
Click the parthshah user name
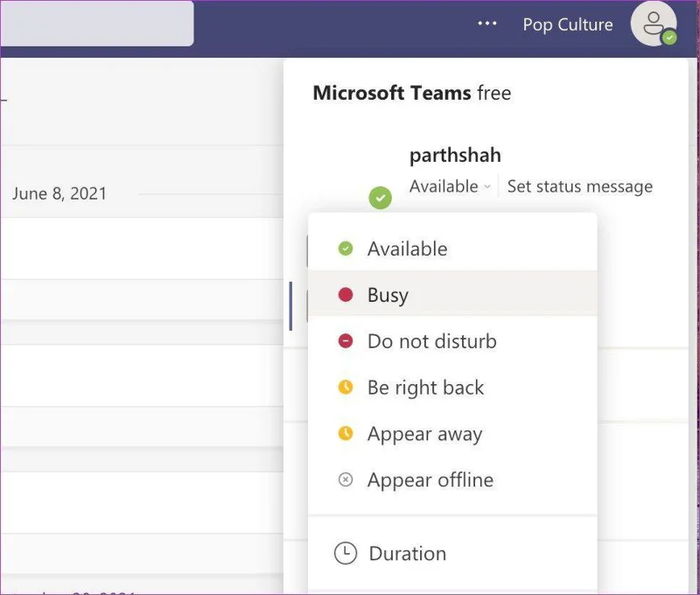pos(455,156)
